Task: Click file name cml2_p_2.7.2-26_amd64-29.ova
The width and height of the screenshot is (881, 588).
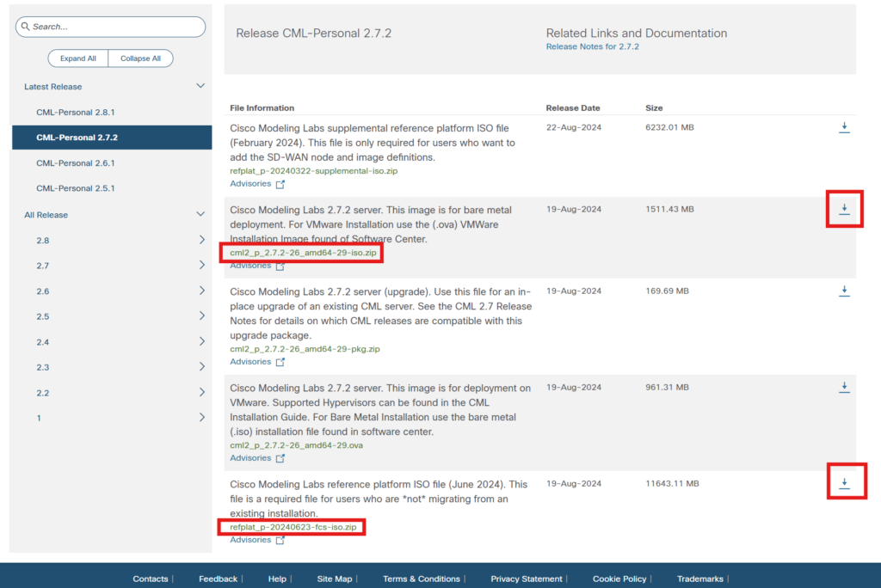Action: (x=297, y=445)
